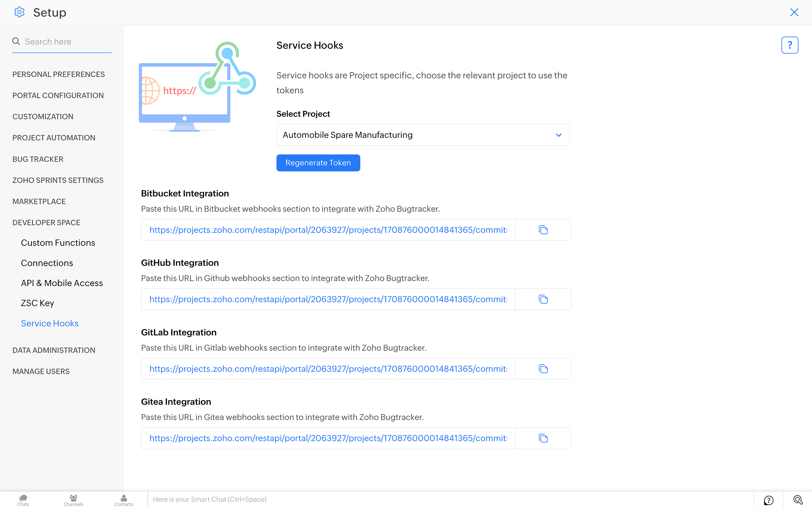The width and height of the screenshot is (812, 507).
Task: Copy the Gitea Integration webhook URL
Action: pos(543,438)
